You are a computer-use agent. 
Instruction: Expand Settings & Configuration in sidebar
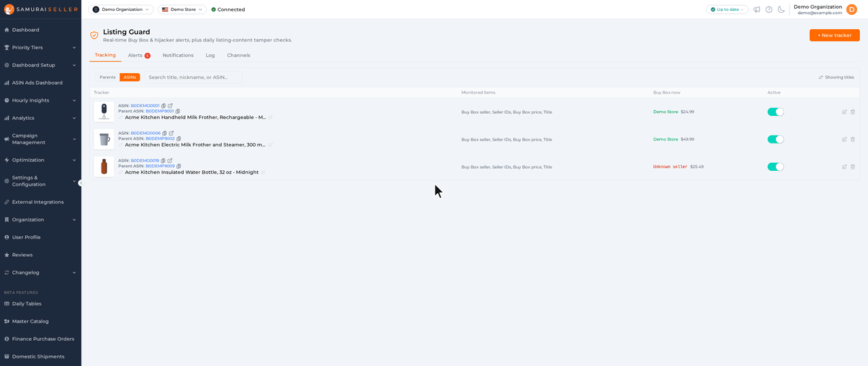pyautogui.click(x=41, y=181)
